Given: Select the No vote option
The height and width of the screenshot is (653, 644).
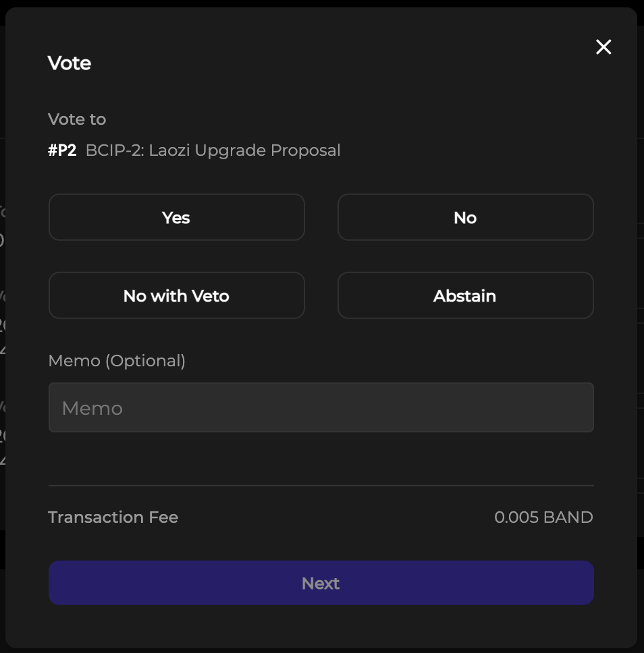Looking at the screenshot, I should click(x=465, y=217).
